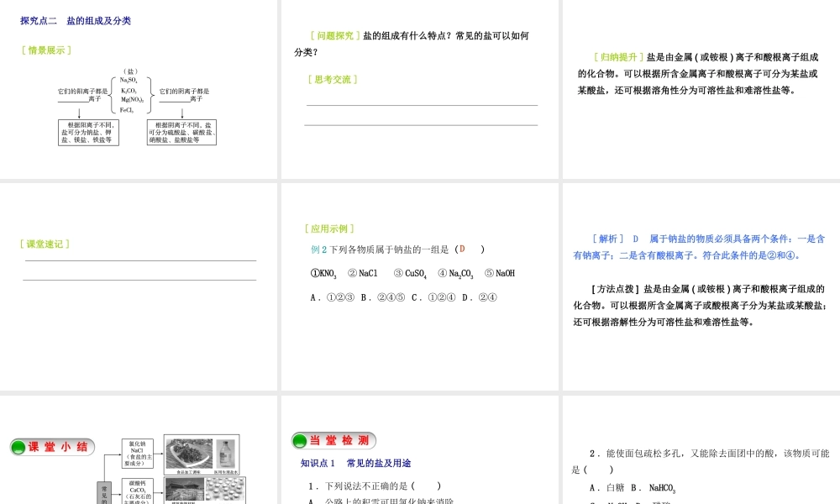
Task: Choose option B. NaHCO₃
Action: pyautogui.click(x=654, y=489)
